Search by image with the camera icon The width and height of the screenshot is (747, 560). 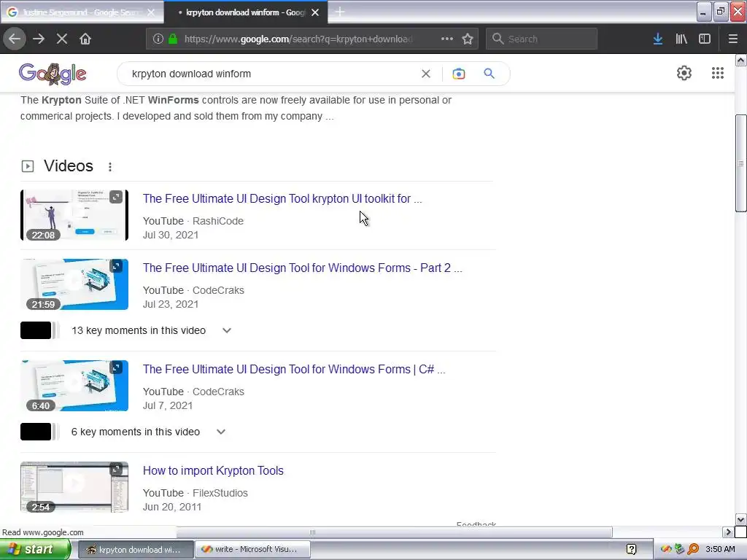pyautogui.click(x=459, y=74)
